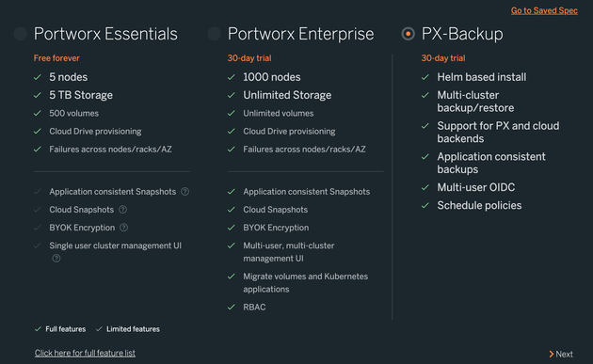Click the 'Helm based install' text
This screenshot has height=364, width=593.
click(482, 77)
